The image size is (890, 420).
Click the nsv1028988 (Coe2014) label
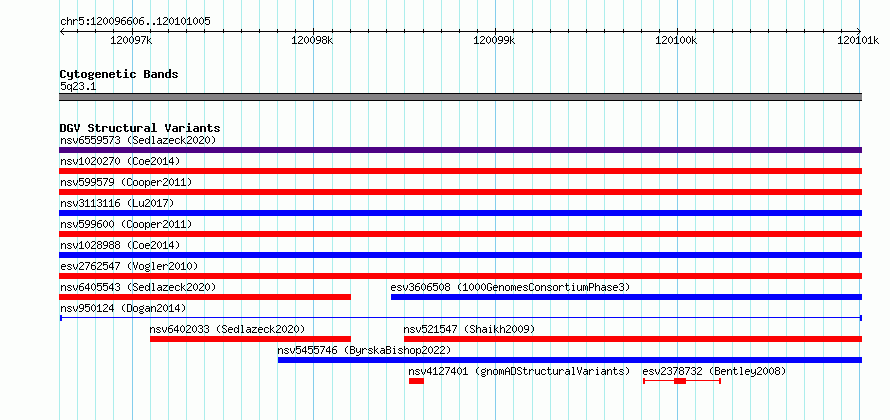coord(120,245)
